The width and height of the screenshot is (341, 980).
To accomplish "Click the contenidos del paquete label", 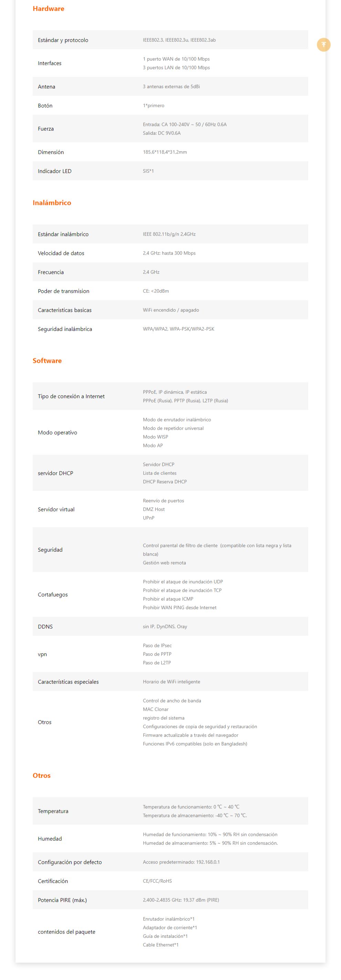I will click(66, 932).
